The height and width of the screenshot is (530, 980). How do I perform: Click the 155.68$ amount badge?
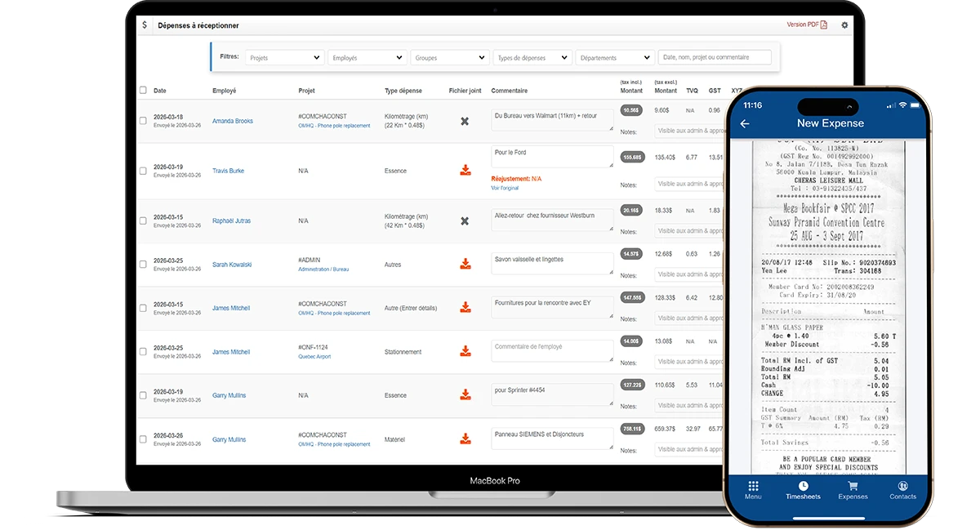pos(632,157)
